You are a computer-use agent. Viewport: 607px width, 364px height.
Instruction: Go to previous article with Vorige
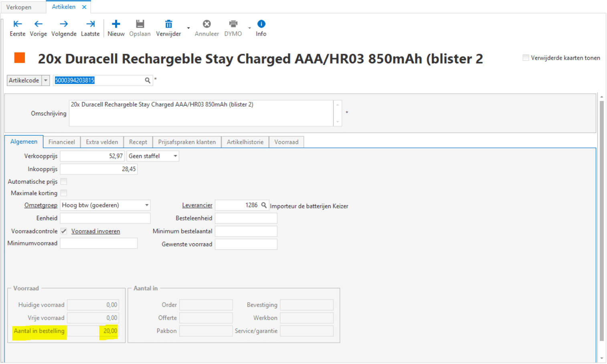click(38, 28)
